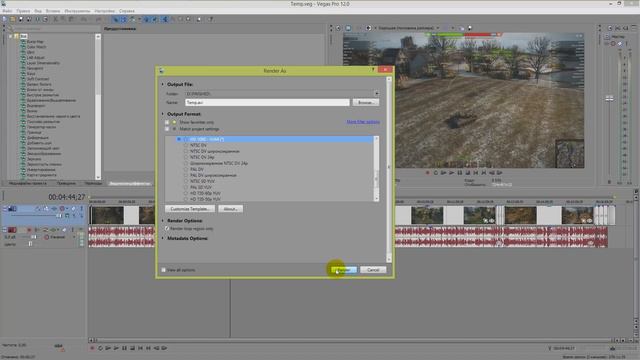The height and width of the screenshot is (360, 640).
Task: Click Stop in the timeline transport bar
Action: click(132, 348)
